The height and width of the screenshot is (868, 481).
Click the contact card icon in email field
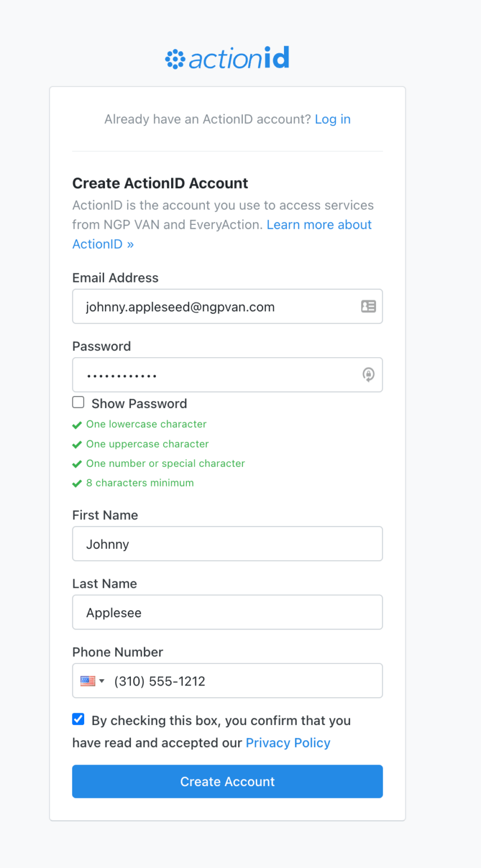pos(368,306)
